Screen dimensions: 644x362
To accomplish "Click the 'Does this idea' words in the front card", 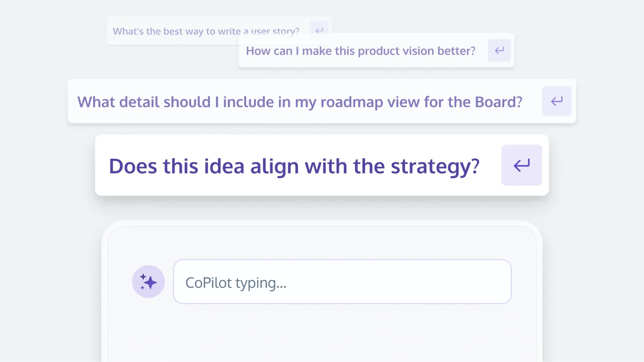I will point(177,166).
